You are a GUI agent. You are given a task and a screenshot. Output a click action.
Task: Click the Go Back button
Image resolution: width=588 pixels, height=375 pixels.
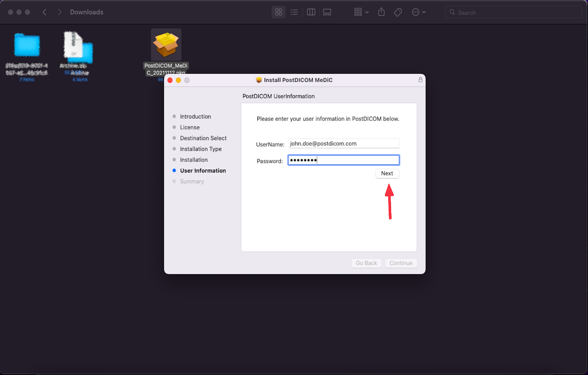coord(366,263)
